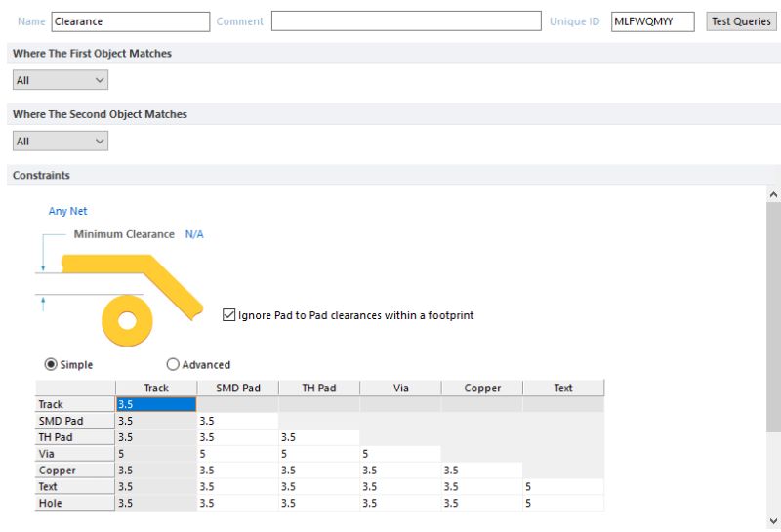The image size is (781, 532).
Task: Click the Any Net link
Action: click(67, 211)
